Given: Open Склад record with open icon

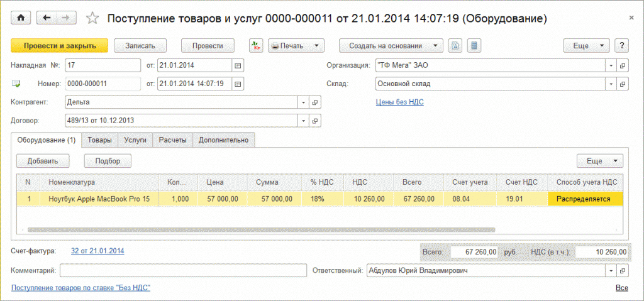Looking at the screenshot, I should tap(622, 84).
